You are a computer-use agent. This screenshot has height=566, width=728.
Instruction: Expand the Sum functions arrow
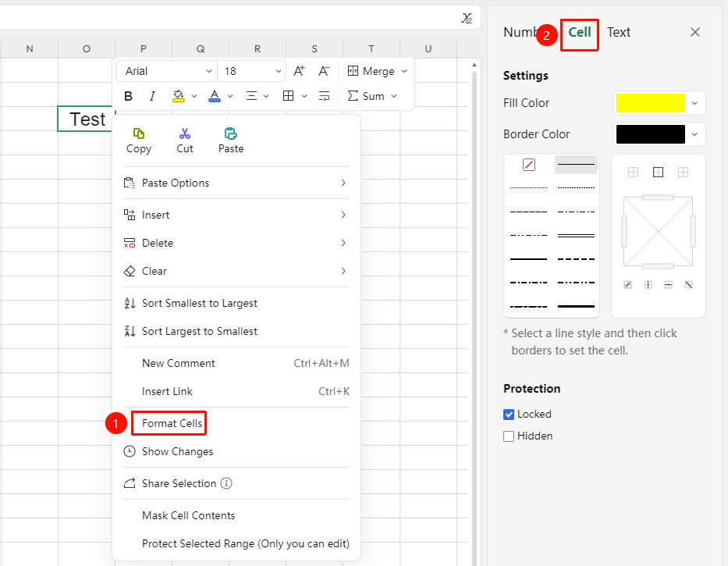(x=394, y=96)
